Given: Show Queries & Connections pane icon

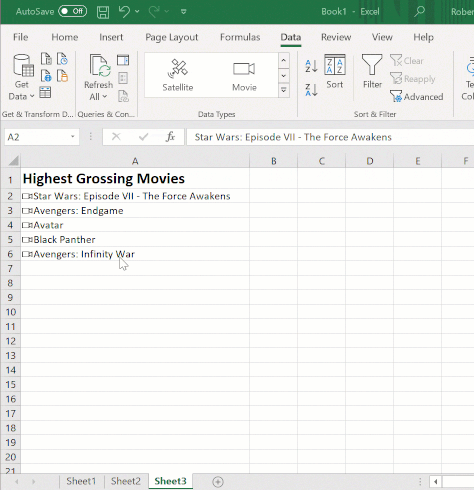Looking at the screenshot, I should 123,60.
